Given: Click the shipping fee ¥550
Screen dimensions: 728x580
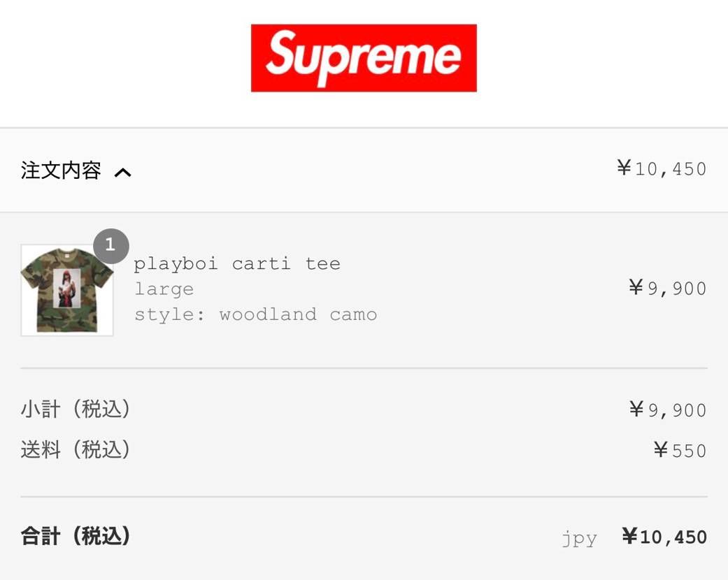Looking at the screenshot, I should pos(680,451).
